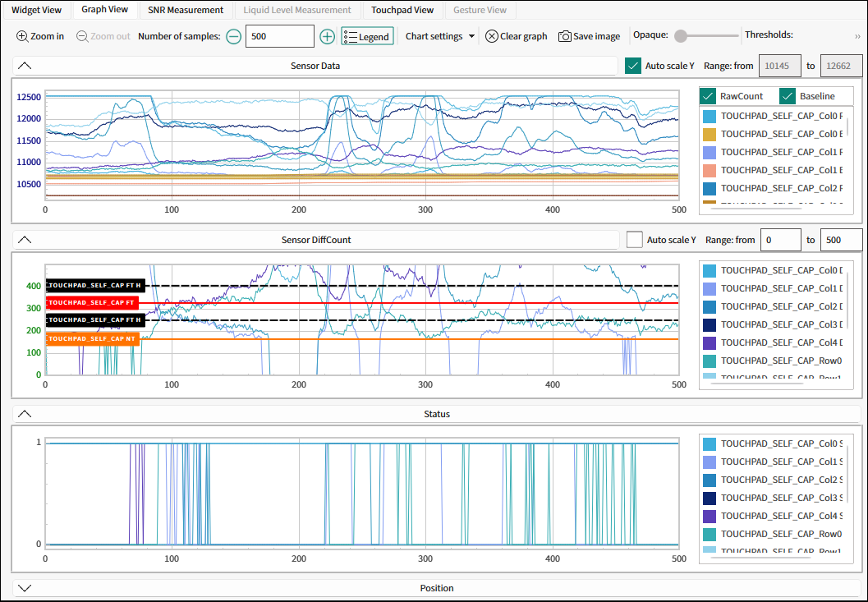Viewport: 868px width, 602px height.
Task: Click the Number of samples input field
Action: (279, 37)
